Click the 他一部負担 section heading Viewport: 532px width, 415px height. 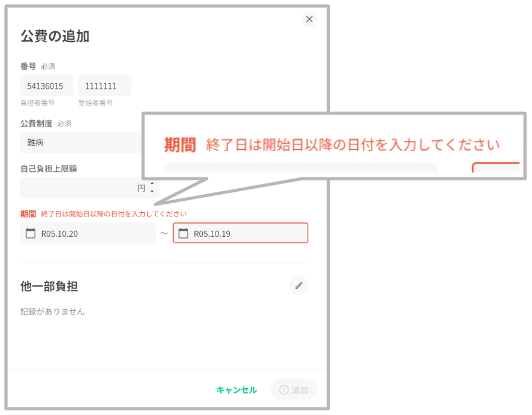tap(49, 286)
